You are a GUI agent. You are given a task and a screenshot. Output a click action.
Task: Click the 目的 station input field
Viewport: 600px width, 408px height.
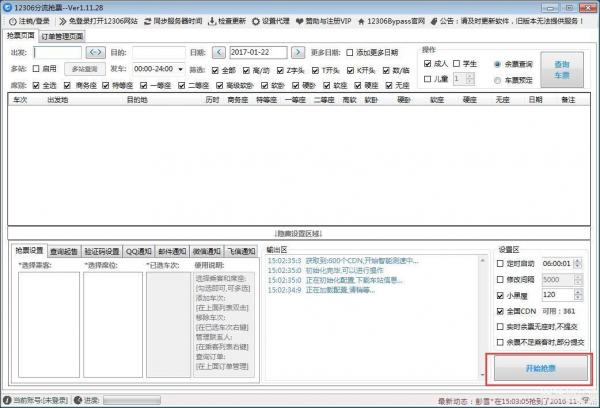(x=159, y=52)
